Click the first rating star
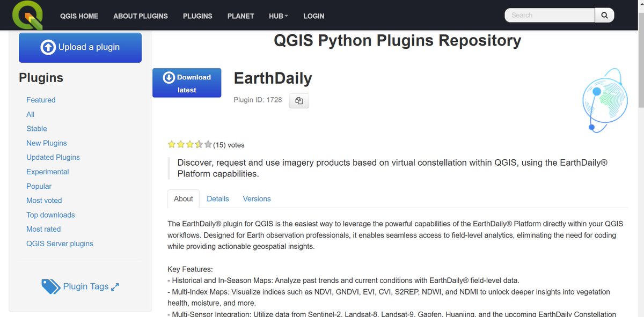 pos(172,144)
